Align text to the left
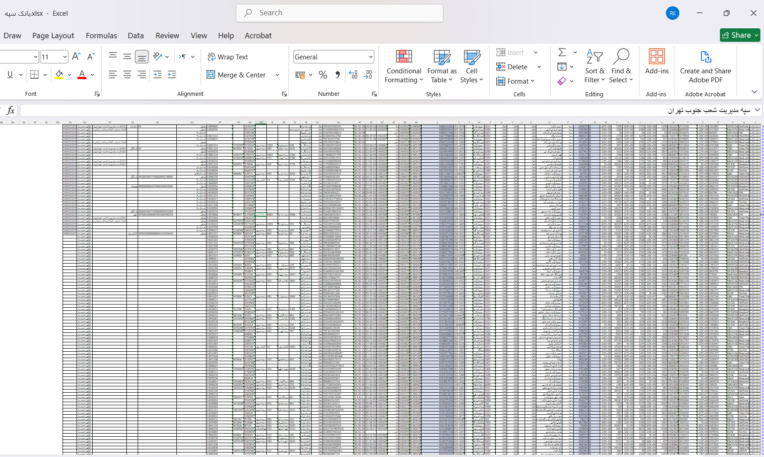 tap(113, 75)
